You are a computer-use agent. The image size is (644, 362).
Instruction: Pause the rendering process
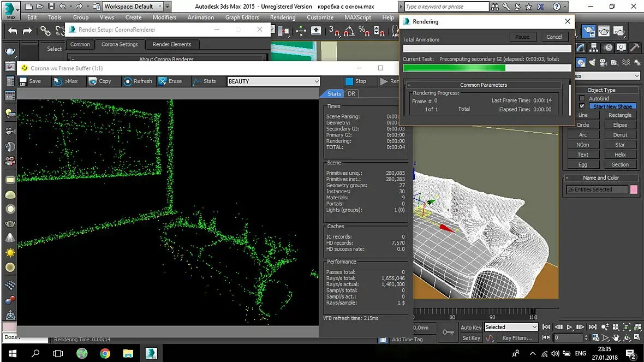(522, 37)
